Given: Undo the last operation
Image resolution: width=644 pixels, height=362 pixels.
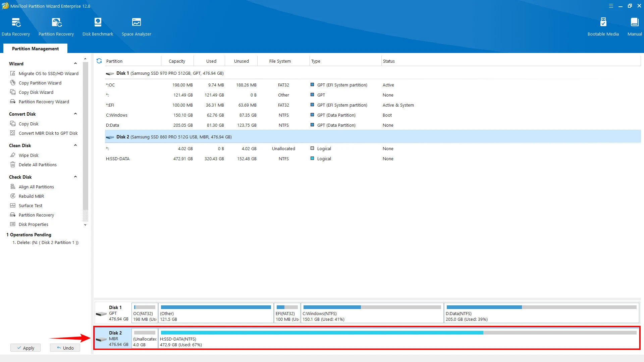Looking at the screenshot, I should (65, 348).
